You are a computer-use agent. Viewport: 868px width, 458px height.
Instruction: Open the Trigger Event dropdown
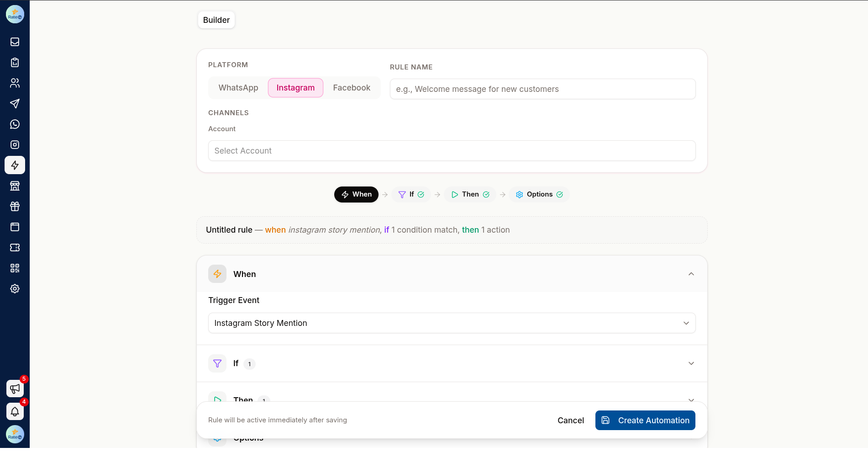pos(452,323)
